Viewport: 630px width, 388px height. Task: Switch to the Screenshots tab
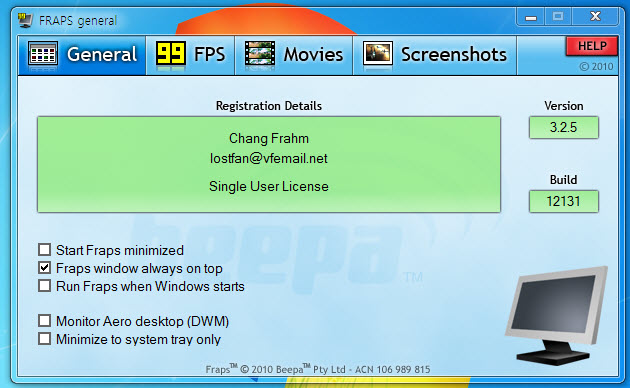[435, 55]
